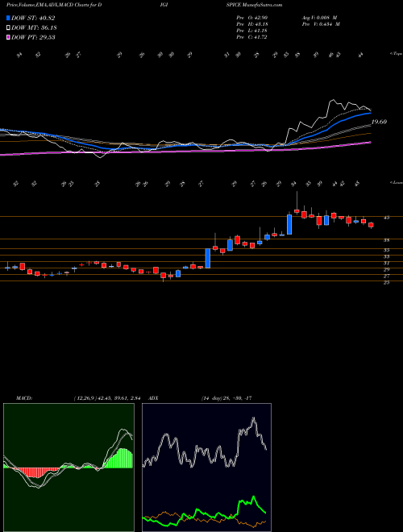This screenshot has height=532, width=403.
Task: Click the price axis label '25'
Action: pos(386,282)
